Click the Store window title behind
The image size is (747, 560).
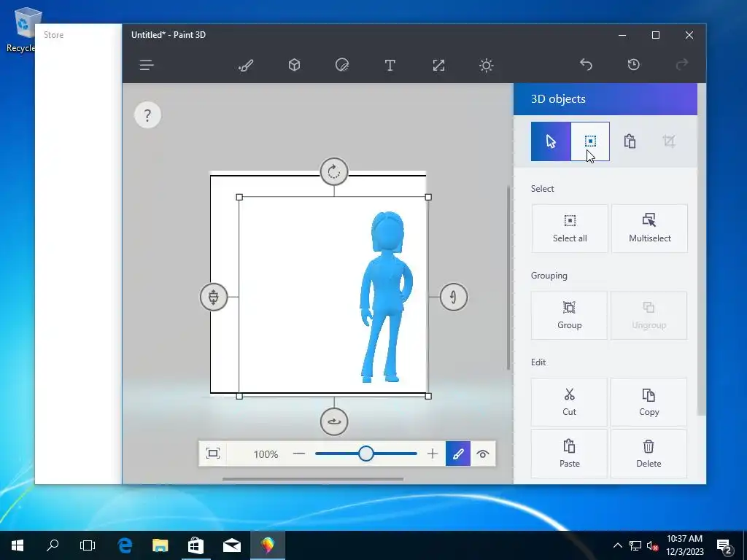click(x=53, y=35)
